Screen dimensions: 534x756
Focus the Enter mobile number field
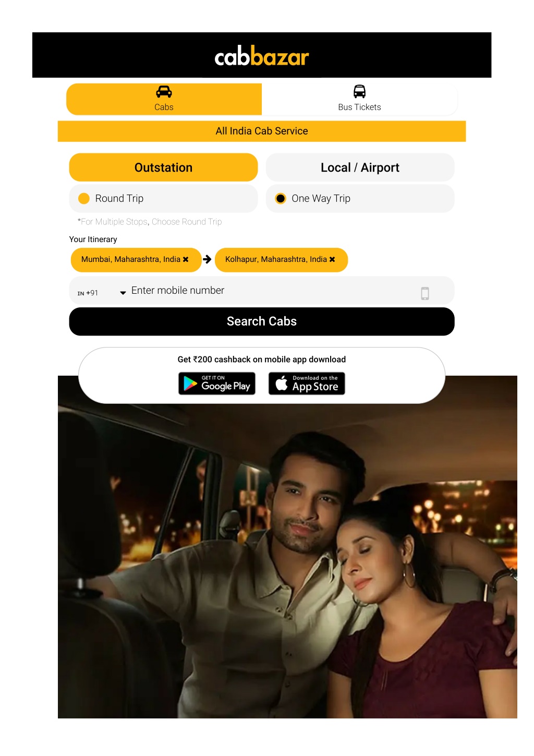(271, 291)
